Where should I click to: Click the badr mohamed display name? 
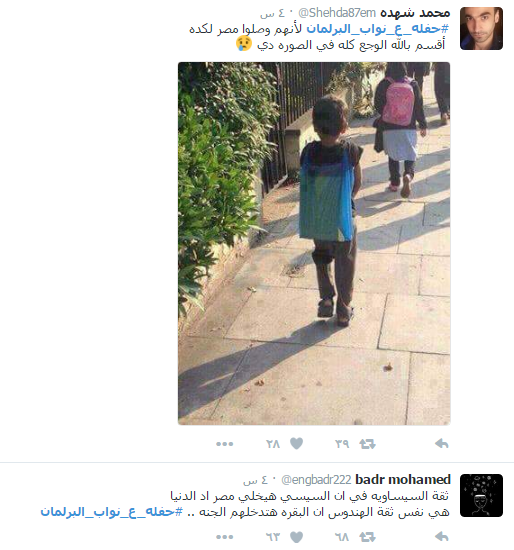[403, 479]
